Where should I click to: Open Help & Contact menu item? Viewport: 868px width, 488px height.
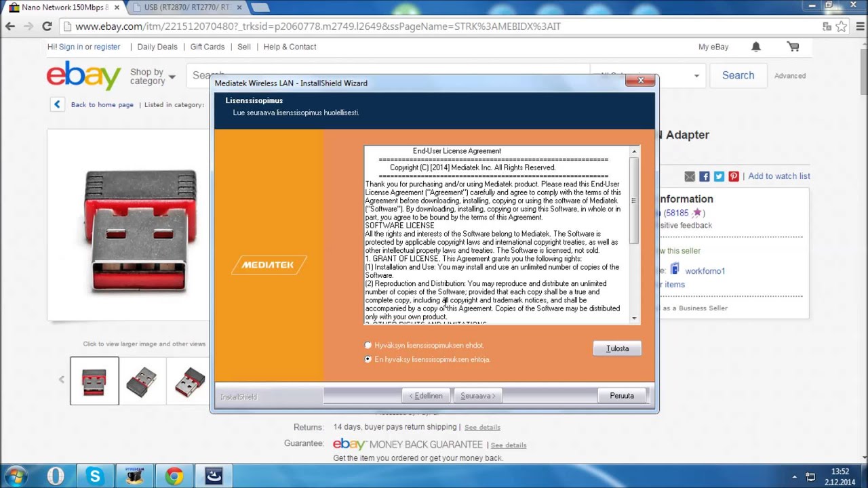290,47
